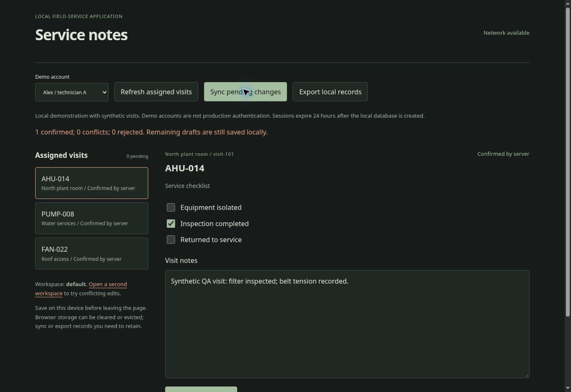This screenshot has width=571, height=392.
Task: Click the Network available status text
Action: point(506,33)
